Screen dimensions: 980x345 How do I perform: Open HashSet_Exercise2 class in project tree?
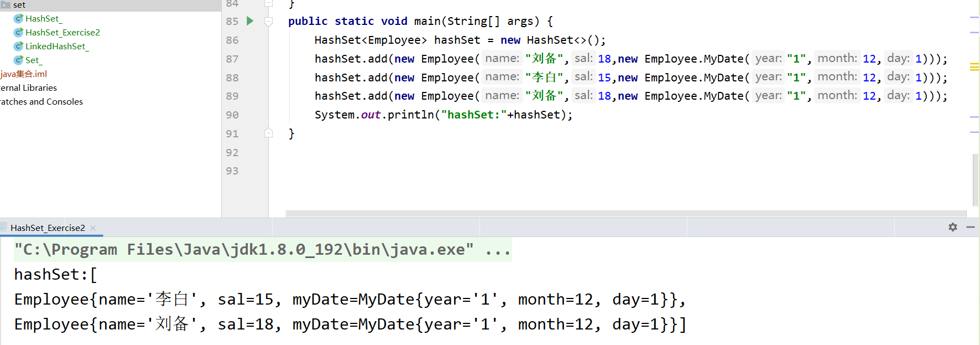coord(62,33)
